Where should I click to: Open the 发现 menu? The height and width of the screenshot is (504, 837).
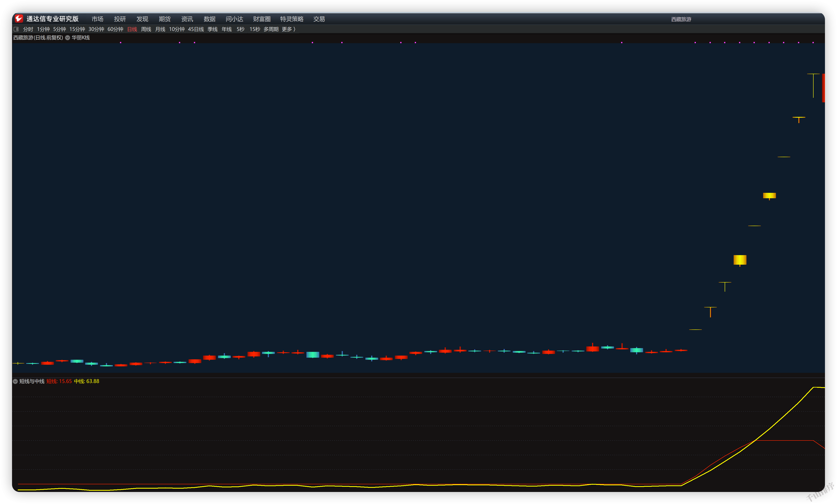point(142,19)
